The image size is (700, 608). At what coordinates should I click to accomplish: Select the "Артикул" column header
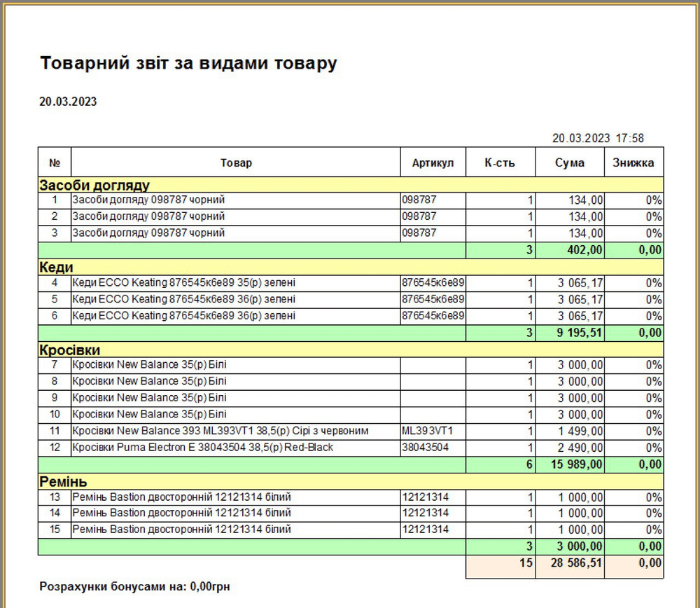pyautogui.click(x=433, y=163)
